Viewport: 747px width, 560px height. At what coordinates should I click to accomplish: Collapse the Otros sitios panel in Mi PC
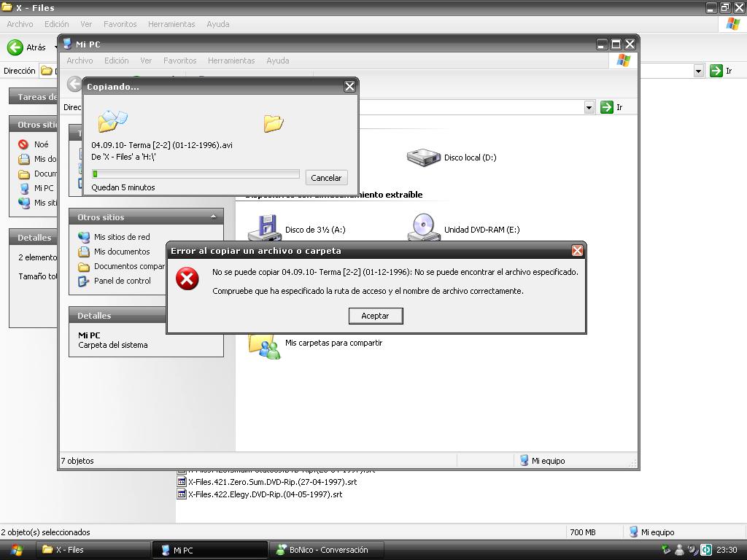(x=214, y=217)
